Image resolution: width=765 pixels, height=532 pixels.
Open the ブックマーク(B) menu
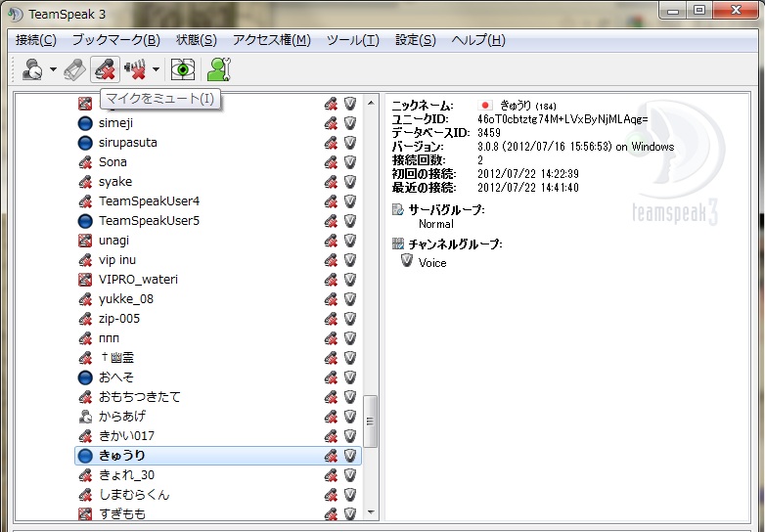click(115, 40)
